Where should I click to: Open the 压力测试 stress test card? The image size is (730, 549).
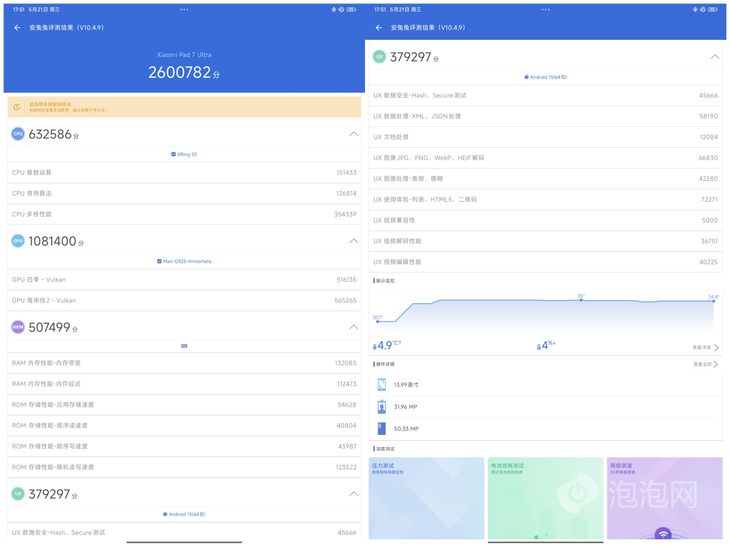pyautogui.click(x=426, y=498)
